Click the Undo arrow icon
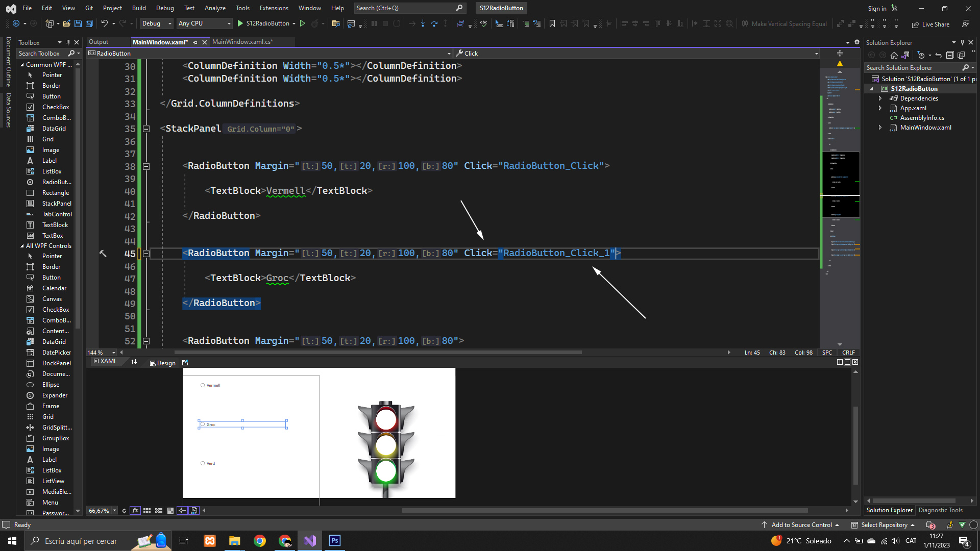 [104, 23]
